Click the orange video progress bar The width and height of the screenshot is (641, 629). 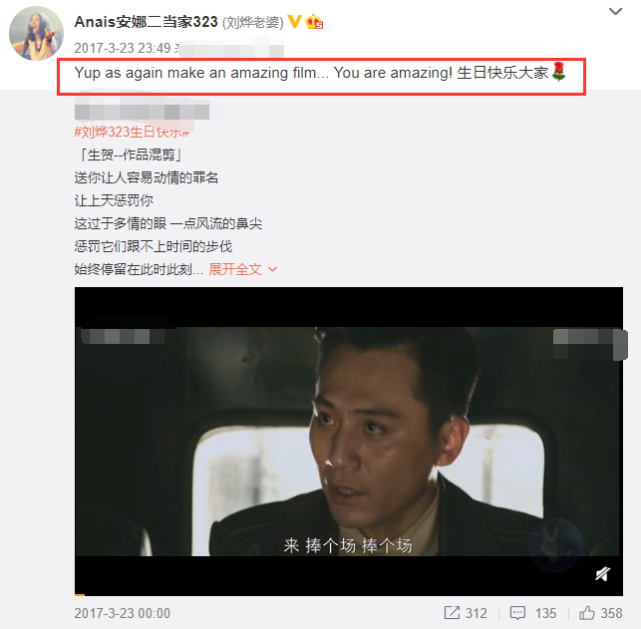80,595
